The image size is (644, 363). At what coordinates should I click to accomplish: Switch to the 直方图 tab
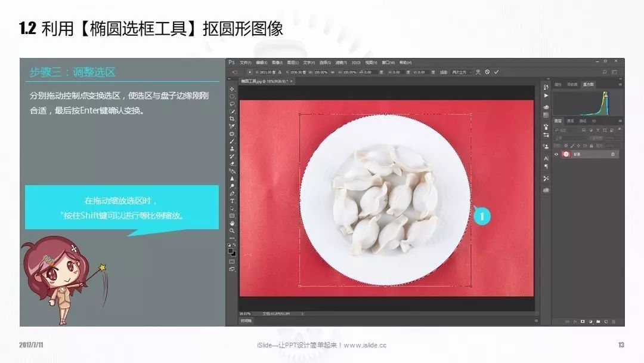click(x=588, y=84)
